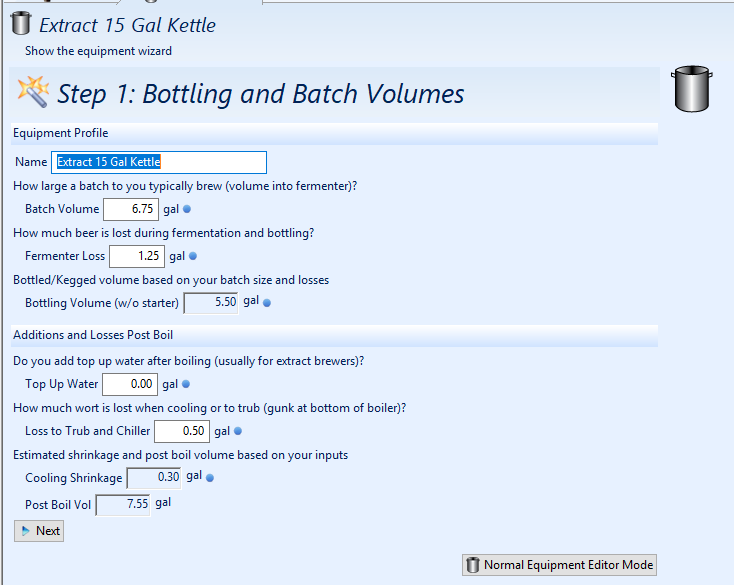Click the Bottling Volume box showing 5.50

click(x=211, y=303)
